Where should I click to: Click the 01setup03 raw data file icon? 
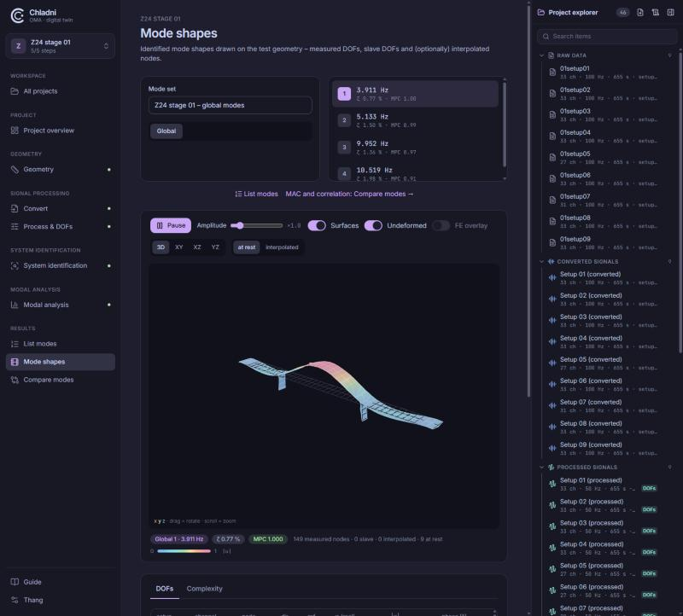tap(552, 115)
